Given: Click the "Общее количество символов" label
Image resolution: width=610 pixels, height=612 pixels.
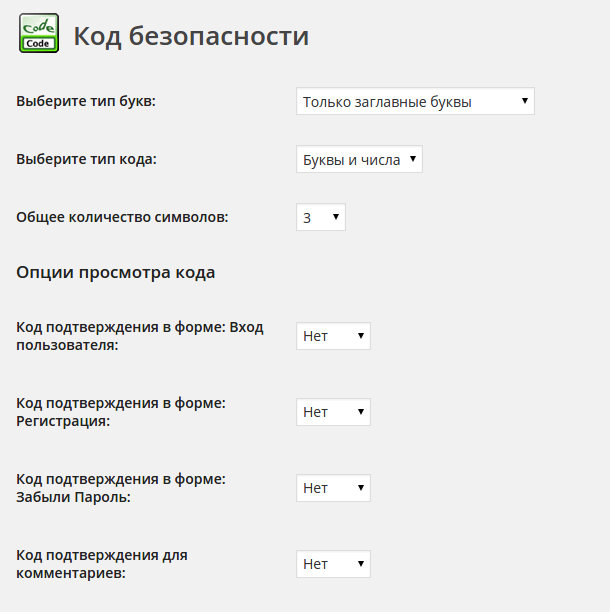Looking at the screenshot, I should coord(122,217).
